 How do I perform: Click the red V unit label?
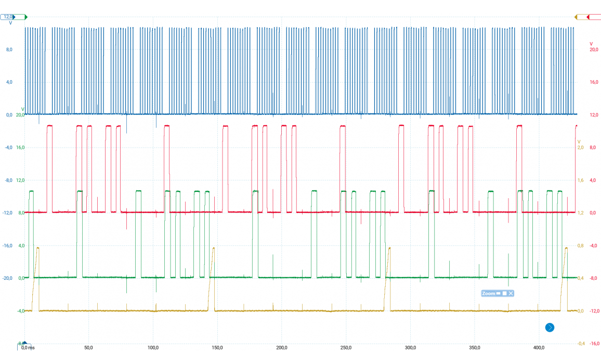point(591,43)
